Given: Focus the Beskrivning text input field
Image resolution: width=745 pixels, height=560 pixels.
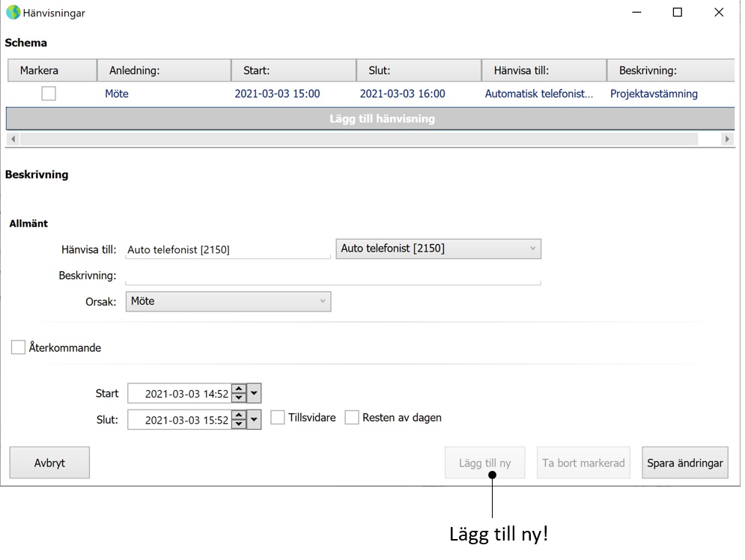Looking at the screenshot, I should [332, 276].
